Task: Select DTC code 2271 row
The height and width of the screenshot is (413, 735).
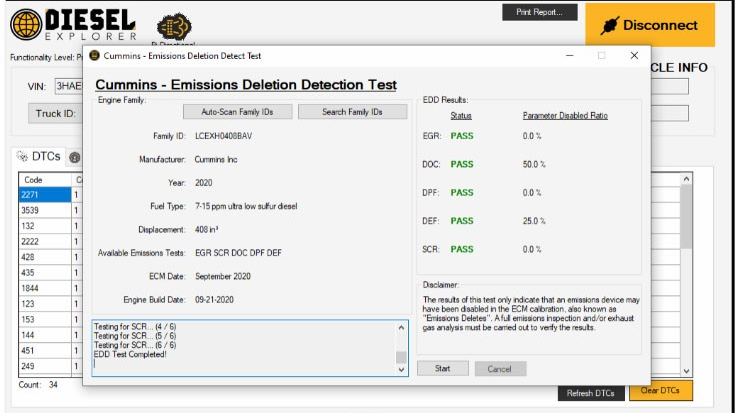Action: pyautogui.click(x=44, y=195)
